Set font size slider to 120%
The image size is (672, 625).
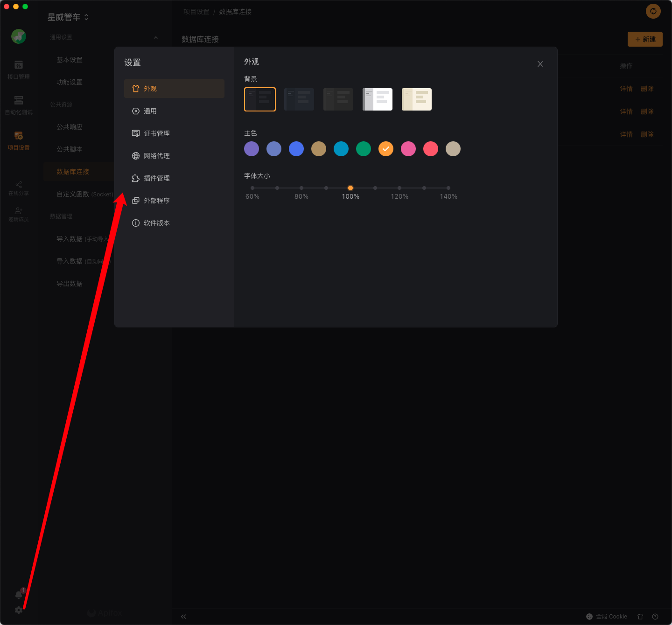click(x=399, y=188)
